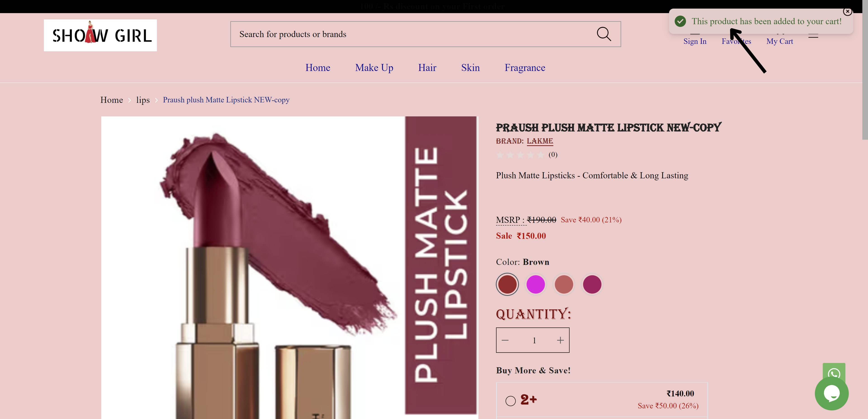
Task: Click the search magnifier icon
Action: pos(603,34)
